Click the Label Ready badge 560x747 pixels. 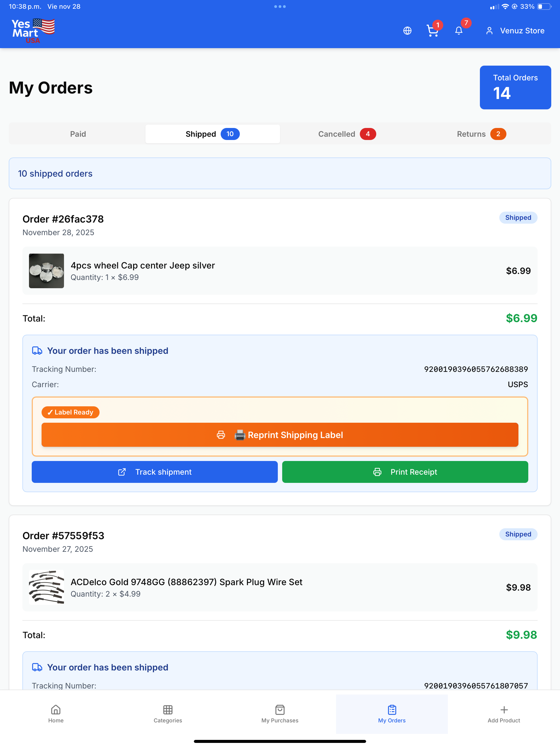tap(70, 412)
